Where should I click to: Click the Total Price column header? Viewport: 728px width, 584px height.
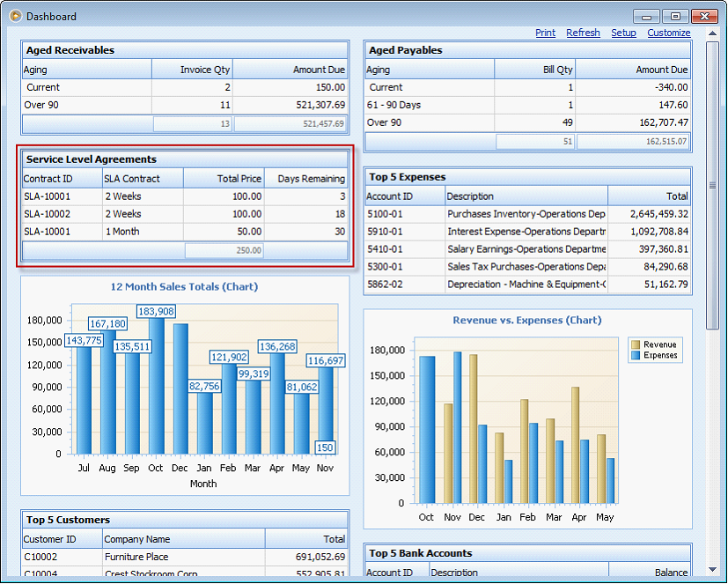tap(224, 179)
